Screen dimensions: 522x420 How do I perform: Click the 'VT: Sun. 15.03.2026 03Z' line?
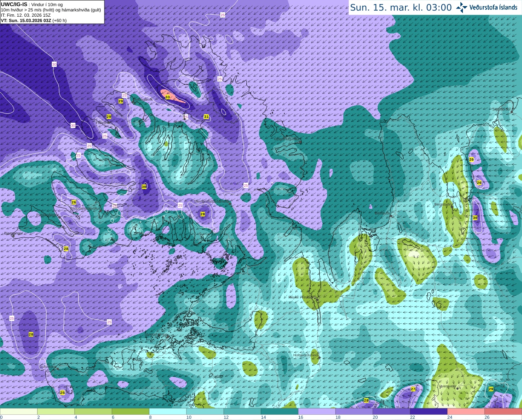26,20
